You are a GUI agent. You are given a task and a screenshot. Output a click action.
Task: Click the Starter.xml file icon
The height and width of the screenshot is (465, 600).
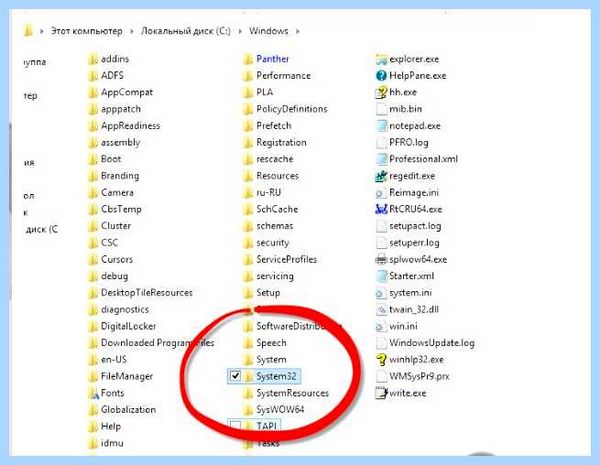pos(382,276)
